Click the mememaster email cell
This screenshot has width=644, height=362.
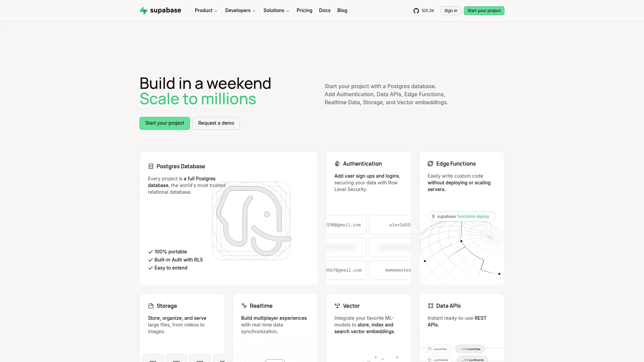click(390, 270)
